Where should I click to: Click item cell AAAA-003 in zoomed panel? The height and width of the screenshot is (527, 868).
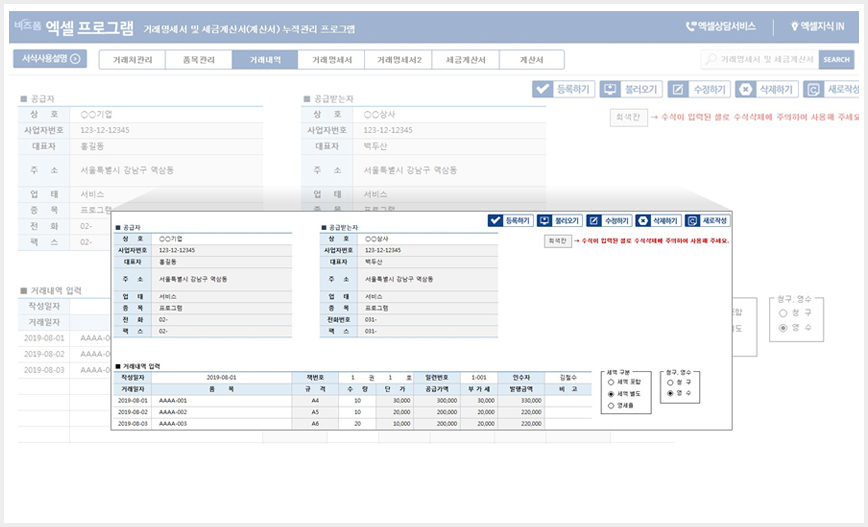coord(222,423)
